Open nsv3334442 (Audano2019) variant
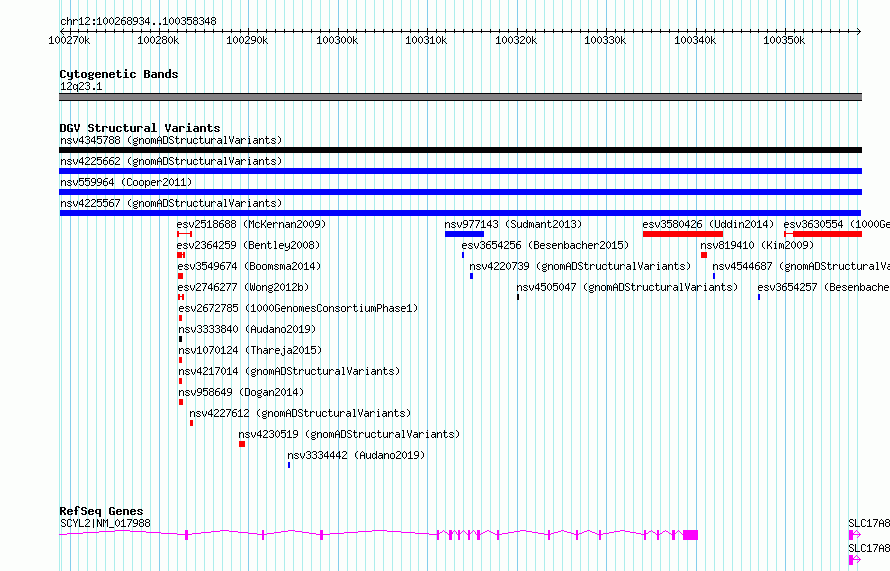The image size is (890, 571). (x=356, y=455)
